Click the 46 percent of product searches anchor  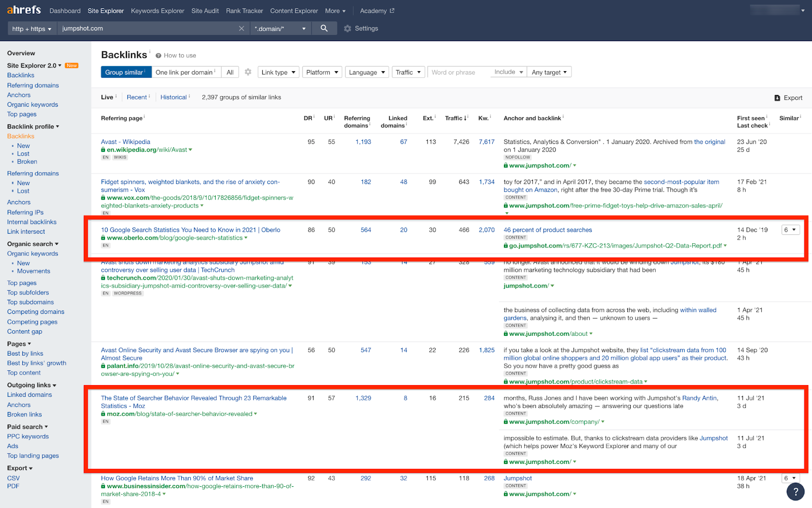pyautogui.click(x=548, y=230)
